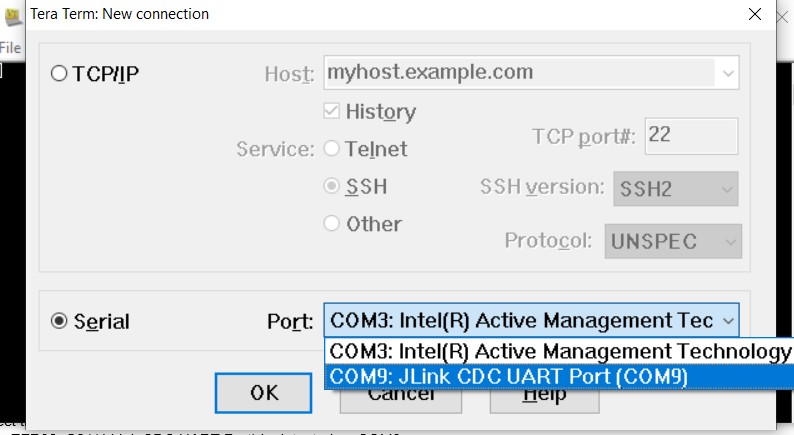Open the Protocol UNSPEC dropdown
794x435 pixels.
tap(673, 241)
